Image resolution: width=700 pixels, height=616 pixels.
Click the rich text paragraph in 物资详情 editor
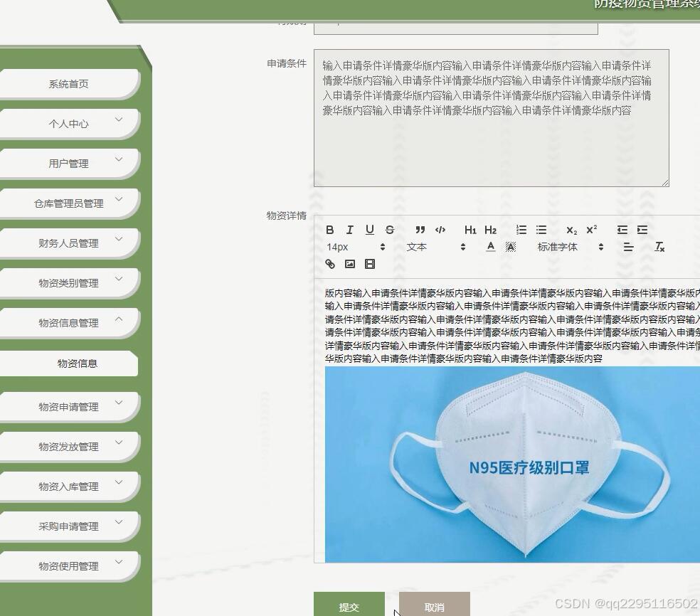512,326
